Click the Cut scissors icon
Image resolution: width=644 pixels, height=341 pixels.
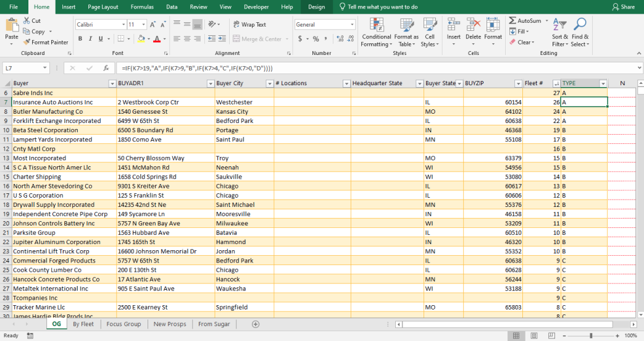pos(27,20)
